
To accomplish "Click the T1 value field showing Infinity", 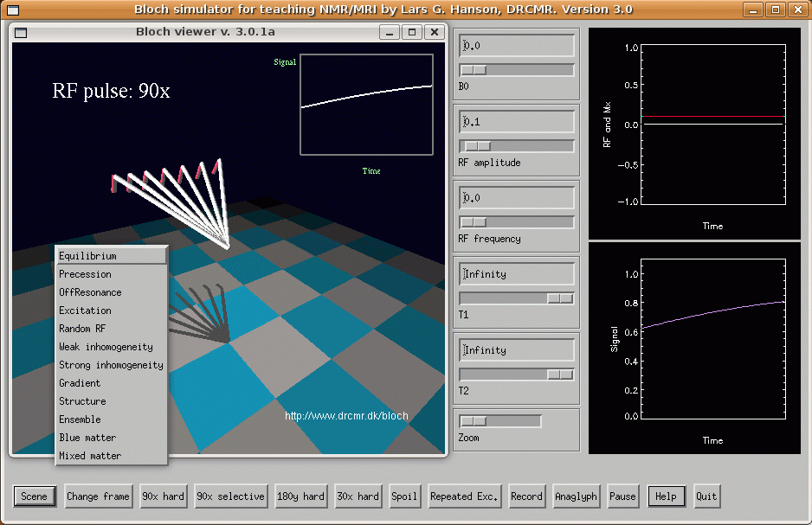I will pos(516,273).
